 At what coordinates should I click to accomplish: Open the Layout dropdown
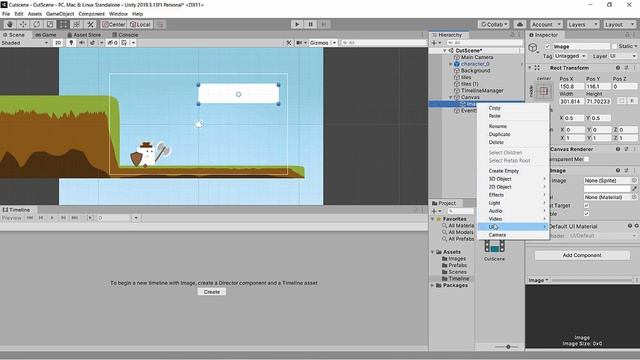(619, 24)
